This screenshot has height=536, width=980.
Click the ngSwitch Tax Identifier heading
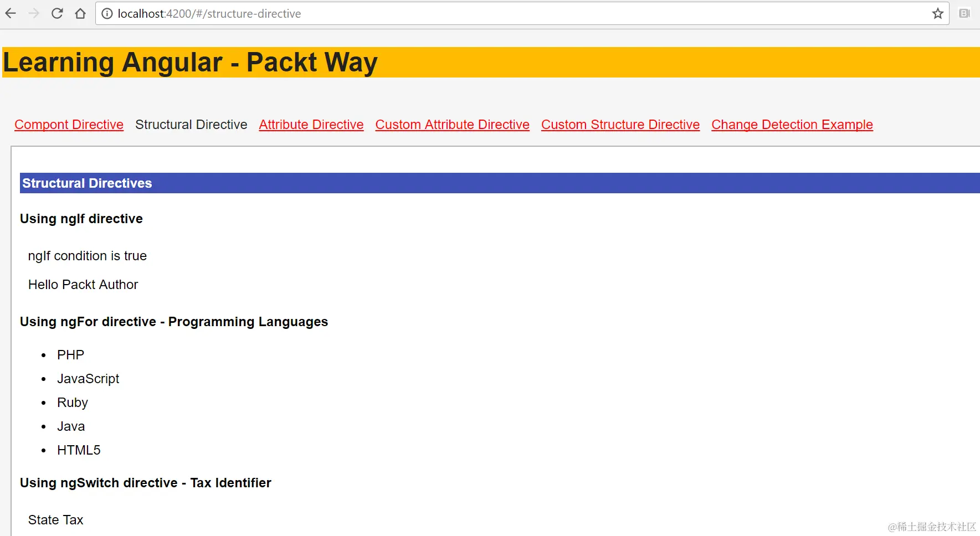(x=146, y=483)
